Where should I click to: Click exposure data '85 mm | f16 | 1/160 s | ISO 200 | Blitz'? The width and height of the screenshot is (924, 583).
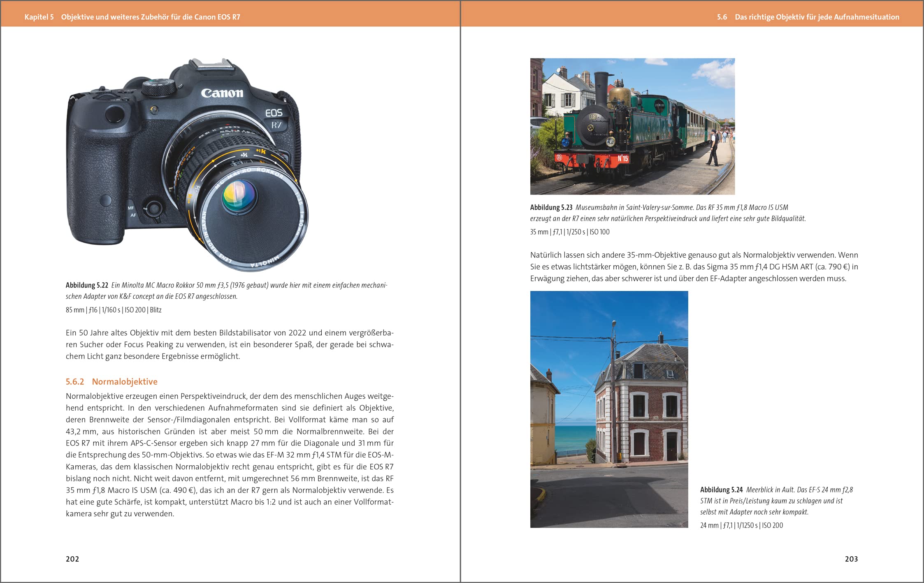(114, 310)
